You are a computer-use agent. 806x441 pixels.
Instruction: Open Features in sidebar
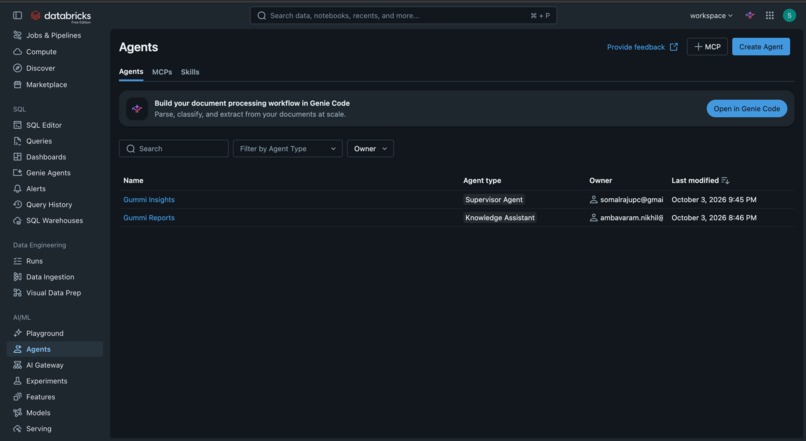click(x=40, y=397)
